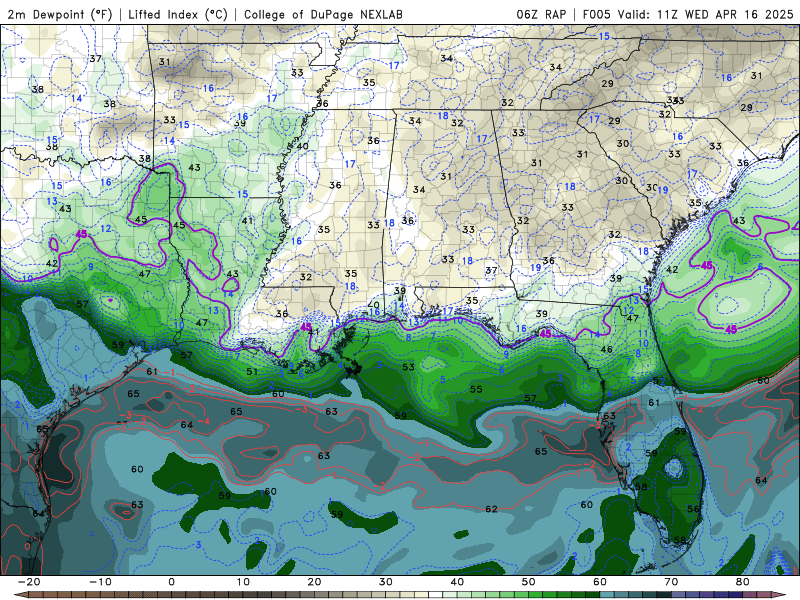Click the dewpoint value "55" in the northern Gulf
Viewport: 800px width, 600px height.
[476, 389]
